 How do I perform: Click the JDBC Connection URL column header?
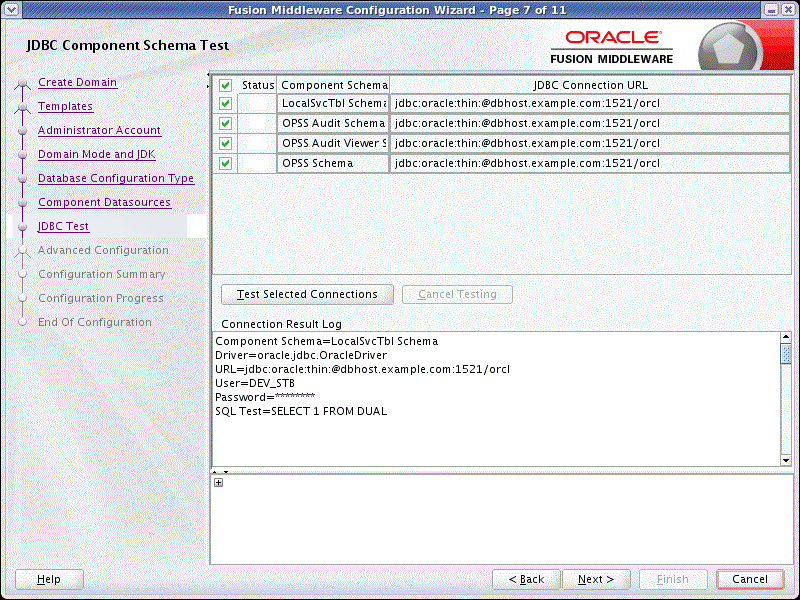point(590,85)
